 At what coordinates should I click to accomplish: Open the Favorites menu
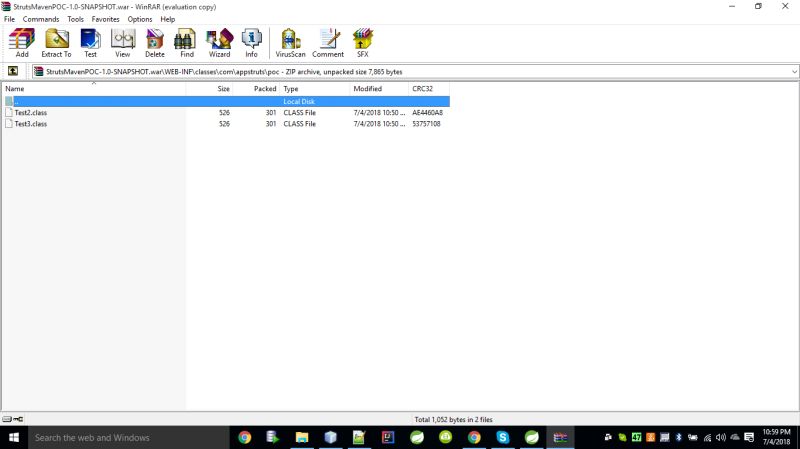(x=106, y=19)
